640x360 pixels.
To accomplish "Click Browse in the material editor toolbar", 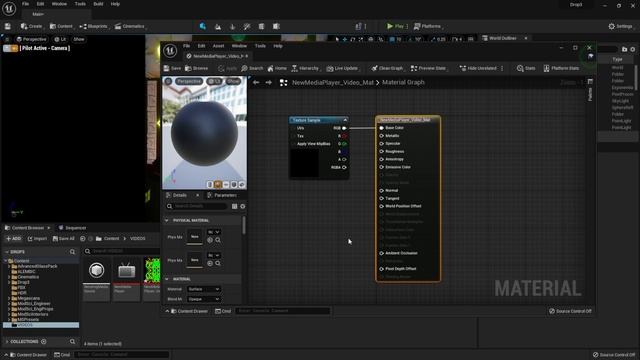I will [x=197, y=68].
